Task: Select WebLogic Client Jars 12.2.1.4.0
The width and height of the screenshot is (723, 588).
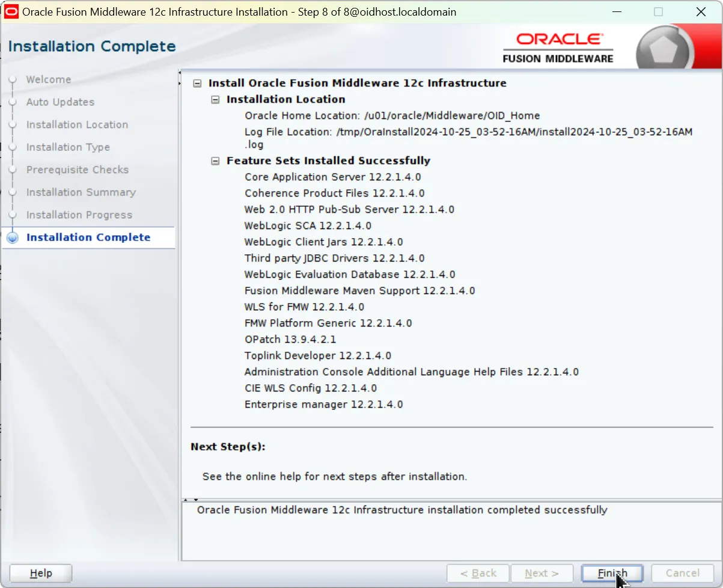Action: click(x=323, y=242)
